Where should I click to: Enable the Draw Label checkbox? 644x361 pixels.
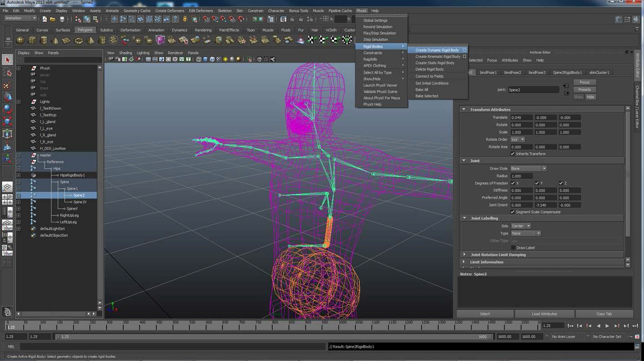point(513,248)
